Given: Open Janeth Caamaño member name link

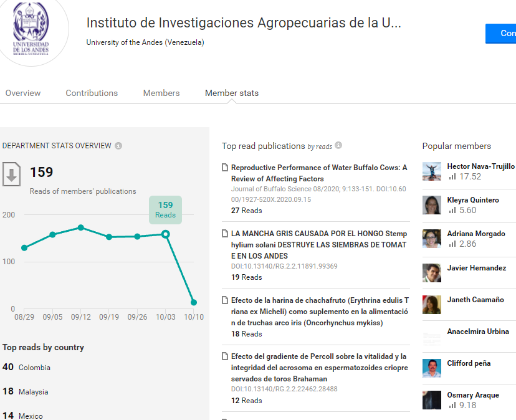Looking at the screenshot, I should pos(475,300).
